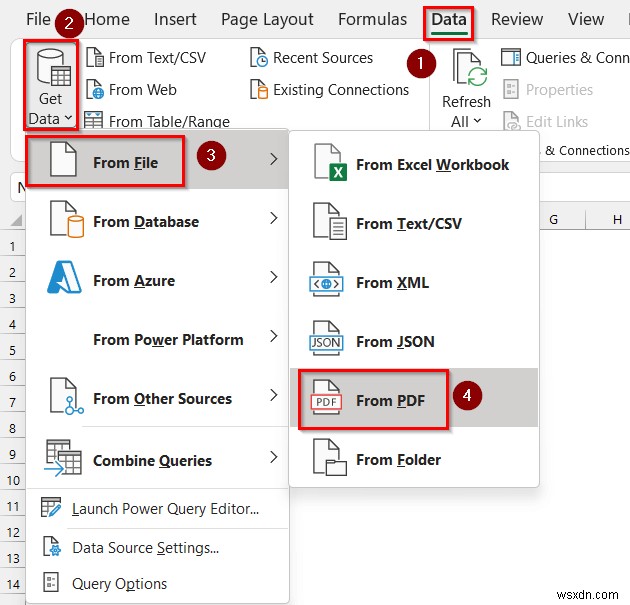Click the Properties icon in ribbon
This screenshot has width=630, height=605.
(x=511, y=89)
